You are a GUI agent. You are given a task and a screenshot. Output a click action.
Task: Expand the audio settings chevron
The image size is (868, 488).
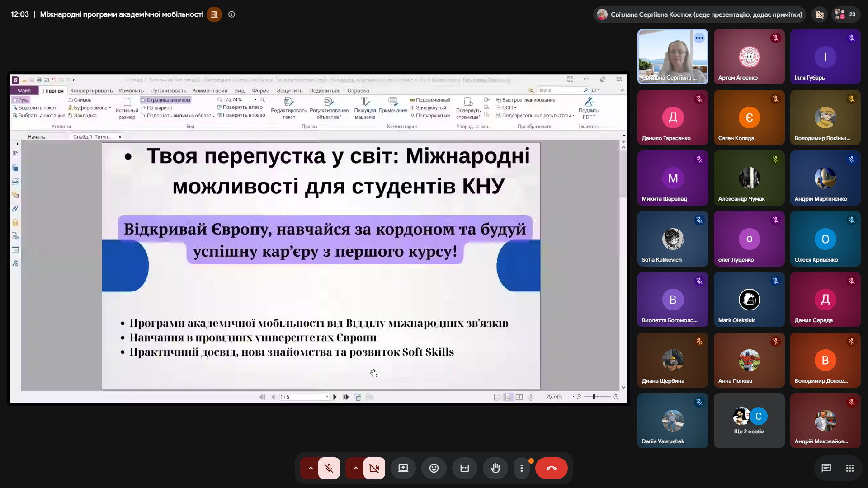[x=310, y=468]
